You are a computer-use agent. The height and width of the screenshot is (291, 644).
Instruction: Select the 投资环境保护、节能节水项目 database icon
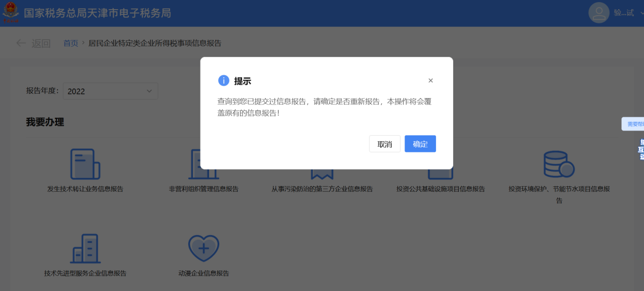[559, 164]
